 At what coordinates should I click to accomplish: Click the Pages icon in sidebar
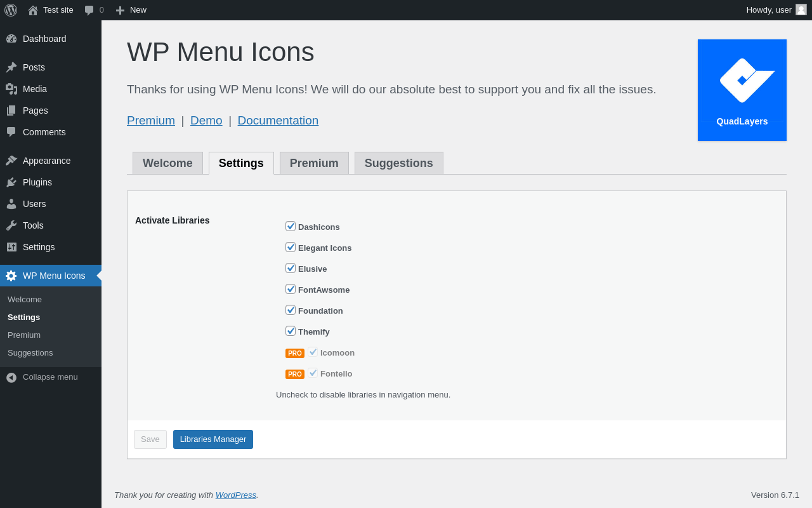pos(11,110)
